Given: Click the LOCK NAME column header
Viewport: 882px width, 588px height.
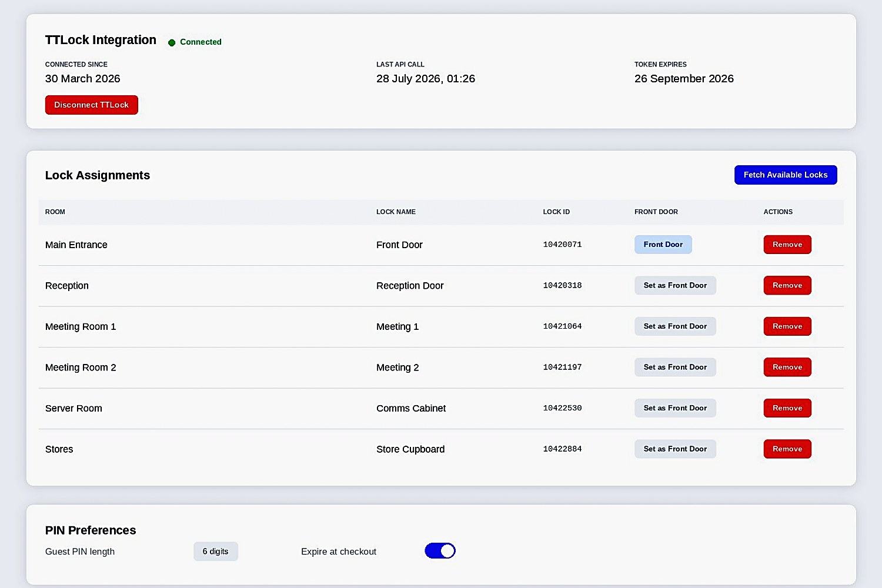Looking at the screenshot, I should [396, 212].
